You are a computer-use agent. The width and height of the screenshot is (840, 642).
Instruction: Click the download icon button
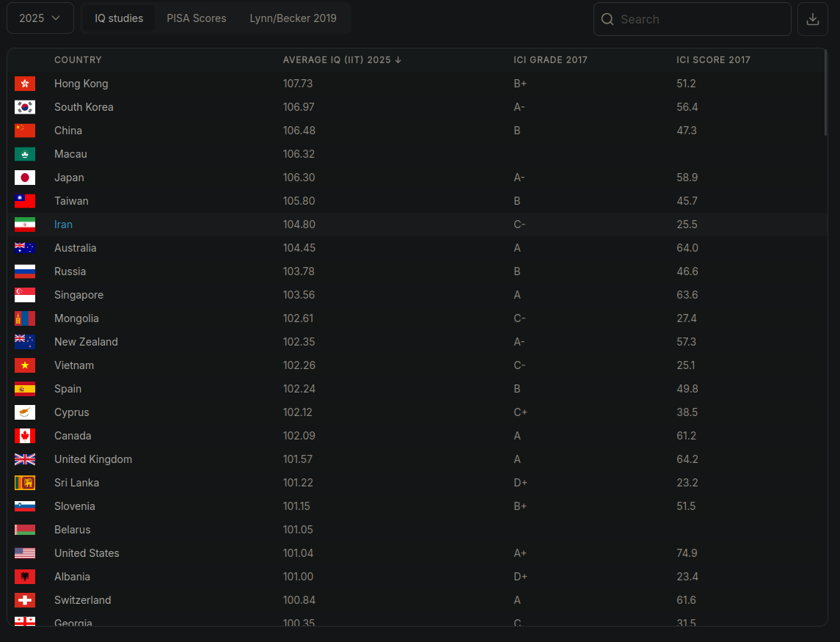[x=813, y=19]
